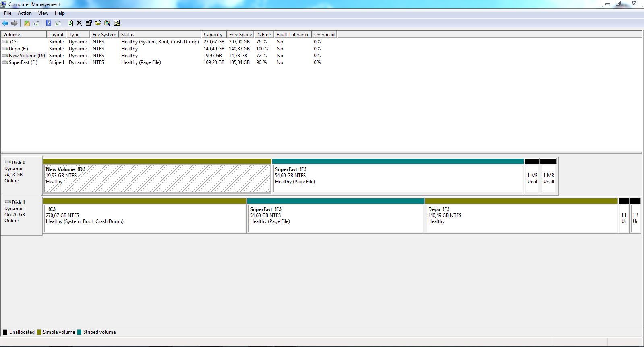Open the View menu
The width and height of the screenshot is (644, 347).
tap(43, 13)
